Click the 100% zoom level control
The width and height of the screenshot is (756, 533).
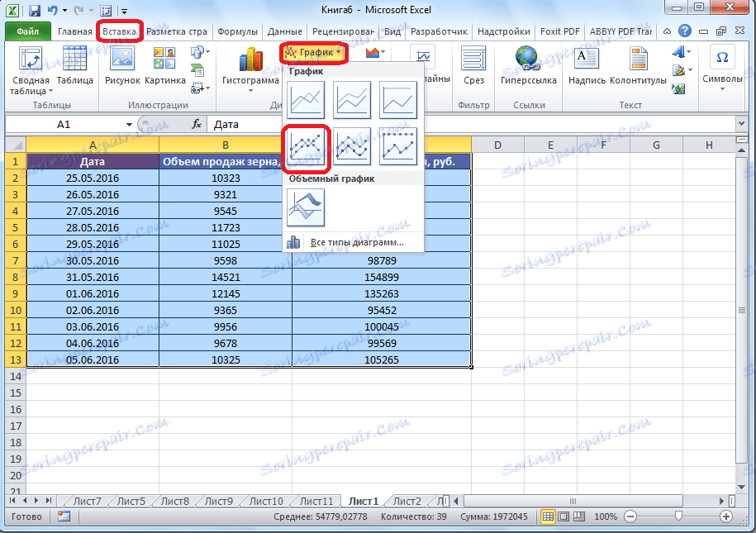(x=605, y=516)
